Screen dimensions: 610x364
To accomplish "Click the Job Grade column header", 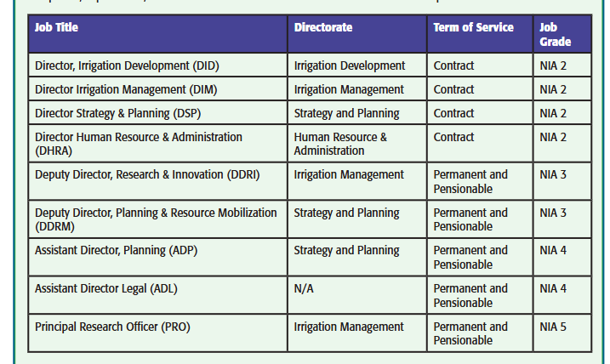I will click(555, 35).
